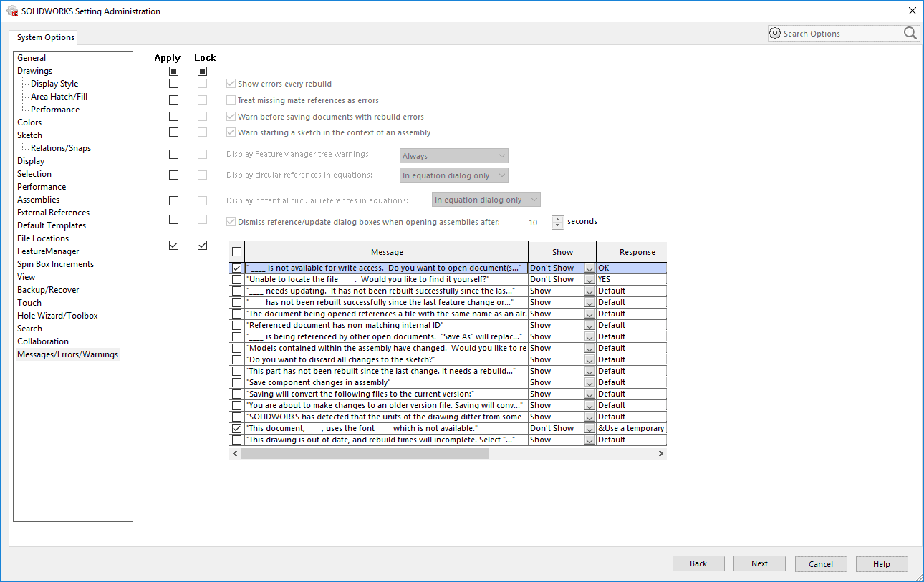
Task: Click the table's scroll right arrow
Action: (660, 453)
